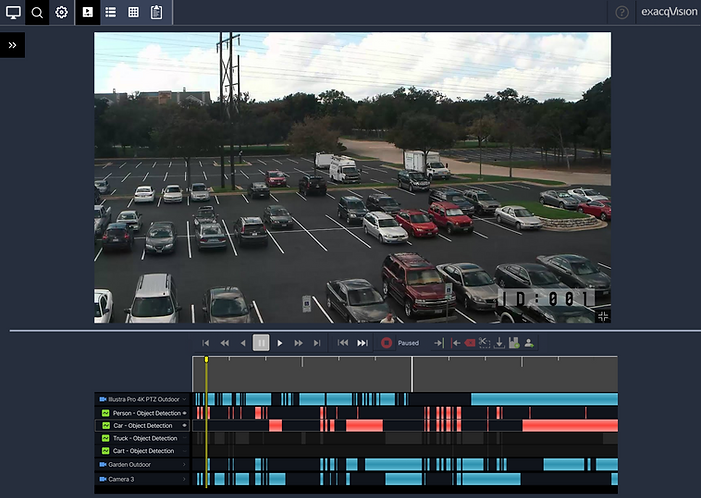
Task: Collapse the Illustra Pro 4K PTZ Outdoor row
Action: pos(184,399)
